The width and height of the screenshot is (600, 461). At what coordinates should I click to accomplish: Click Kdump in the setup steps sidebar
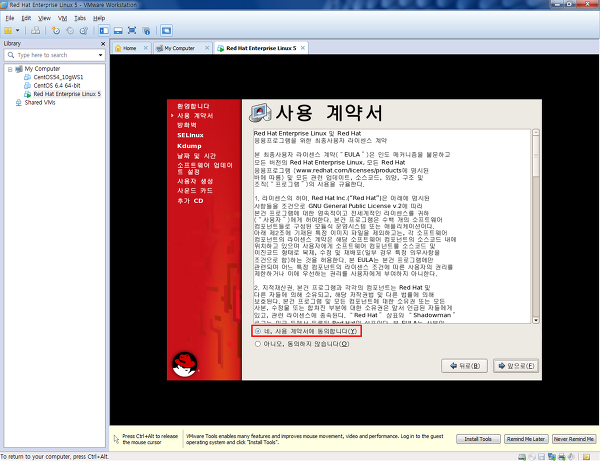(189, 146)
